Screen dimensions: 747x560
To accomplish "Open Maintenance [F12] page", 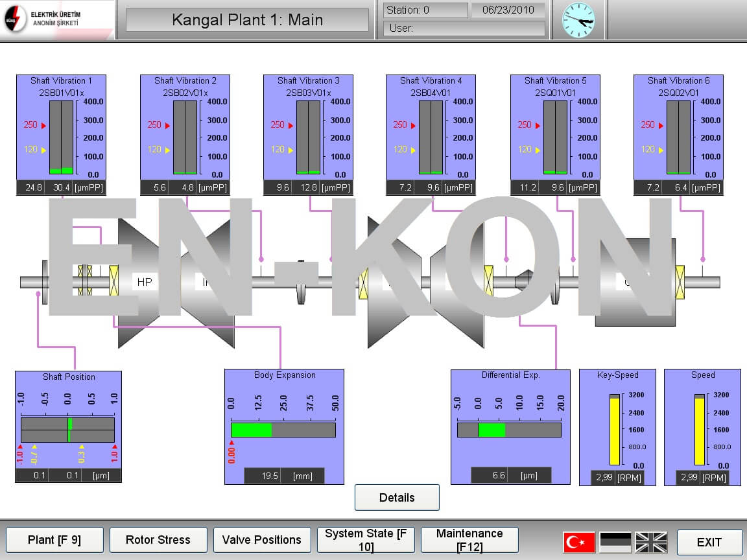I will (x=469, y=540).
